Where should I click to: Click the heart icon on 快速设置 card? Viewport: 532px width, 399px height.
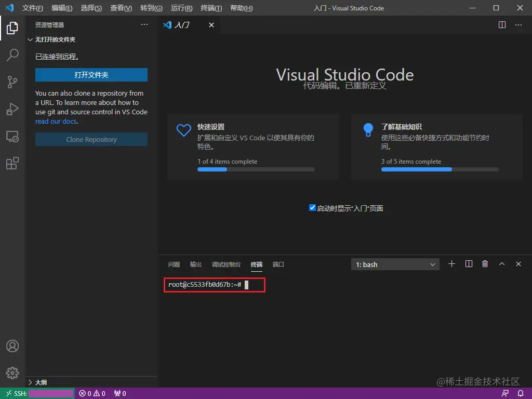pyautogui.click(x=183, y=130)
